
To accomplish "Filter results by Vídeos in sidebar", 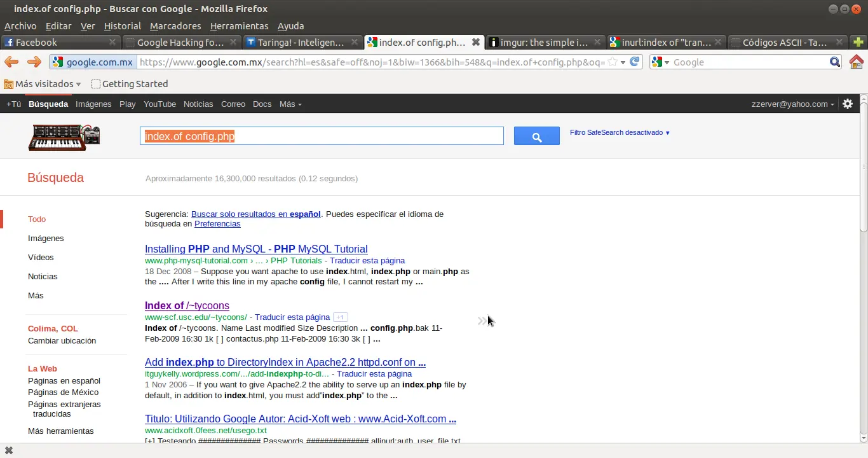I will (x=41, y=257).
